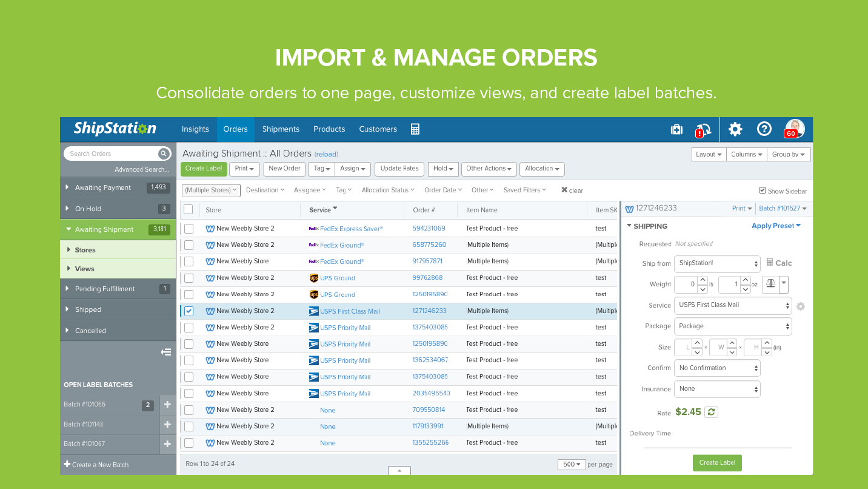Open the first-aid support kit icon
This screenshot has width=868, height=489.
[x=676, y=129]
